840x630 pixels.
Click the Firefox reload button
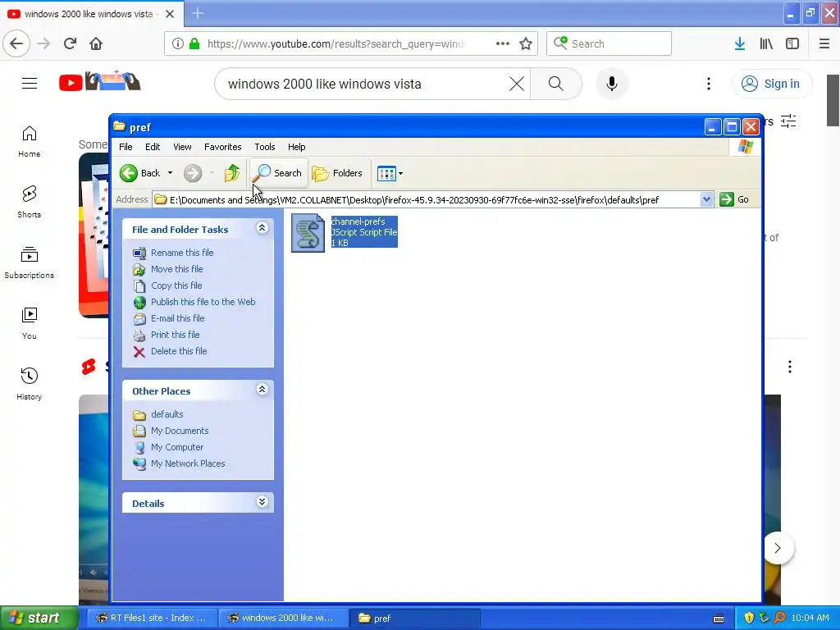point(70,43)
